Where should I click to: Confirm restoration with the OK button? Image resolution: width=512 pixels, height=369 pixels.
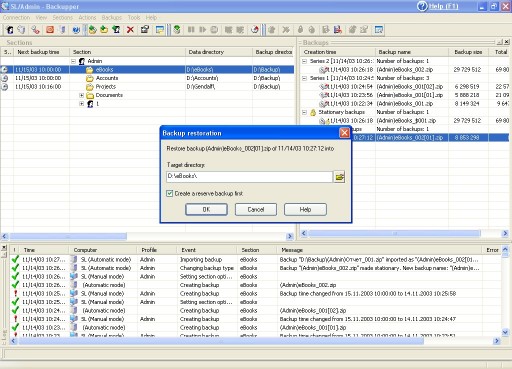tap(206, 209)
